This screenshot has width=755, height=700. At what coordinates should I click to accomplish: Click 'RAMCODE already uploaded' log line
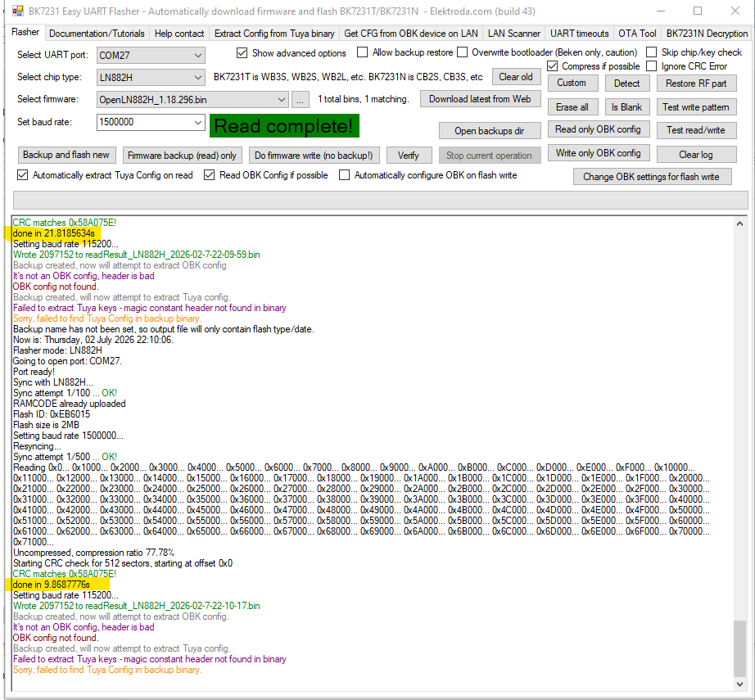coord(70,404)
